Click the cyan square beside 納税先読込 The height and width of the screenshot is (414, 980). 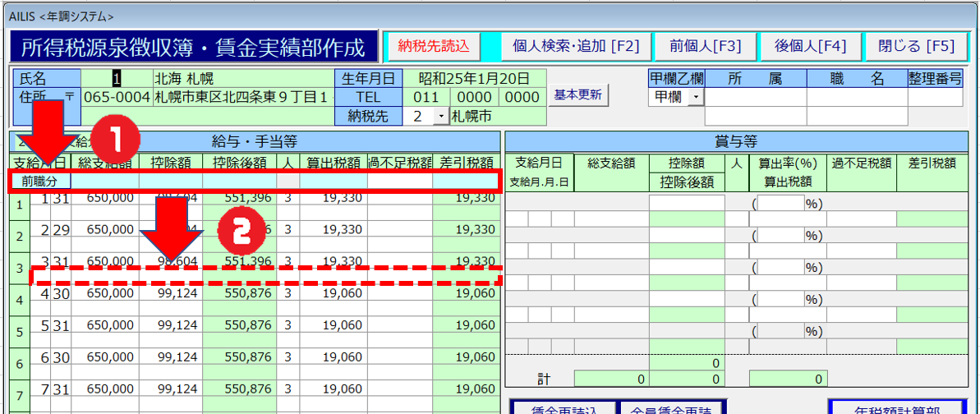(x=490, y=46)
